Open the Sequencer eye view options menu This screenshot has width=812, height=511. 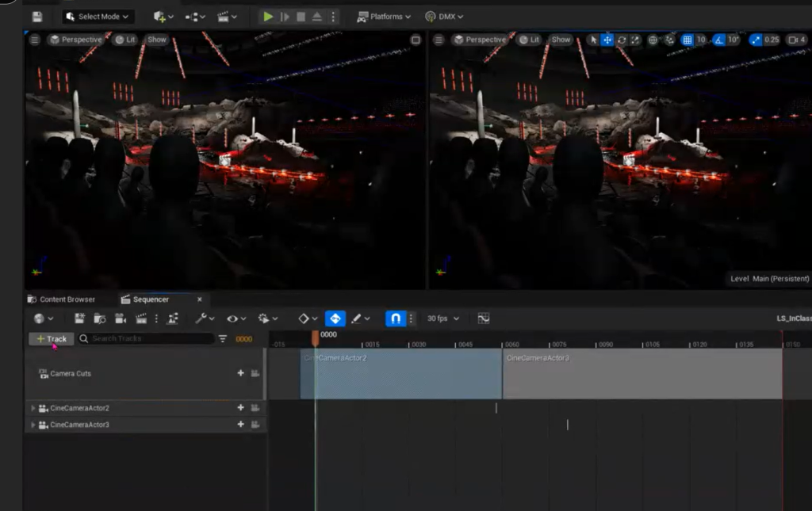click(236, 318)
